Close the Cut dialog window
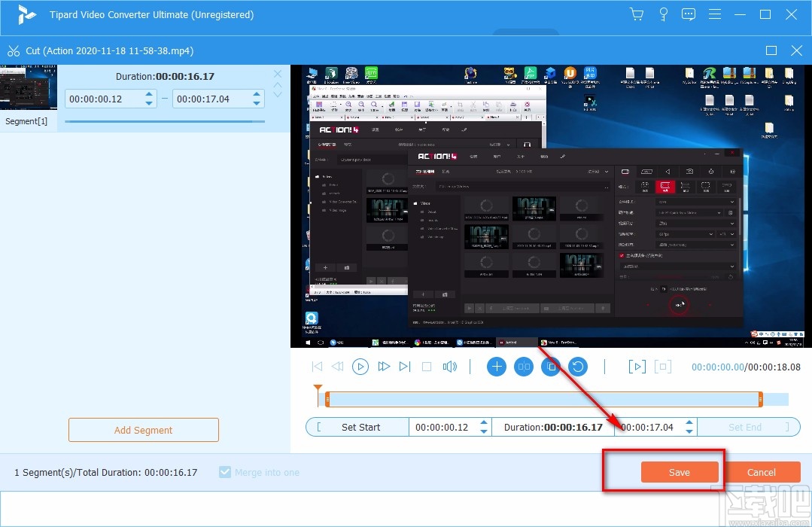 coord(796,50)
